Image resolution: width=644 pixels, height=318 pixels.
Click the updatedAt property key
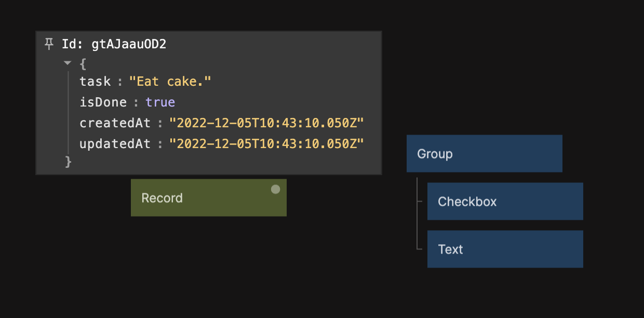(115, 144)
